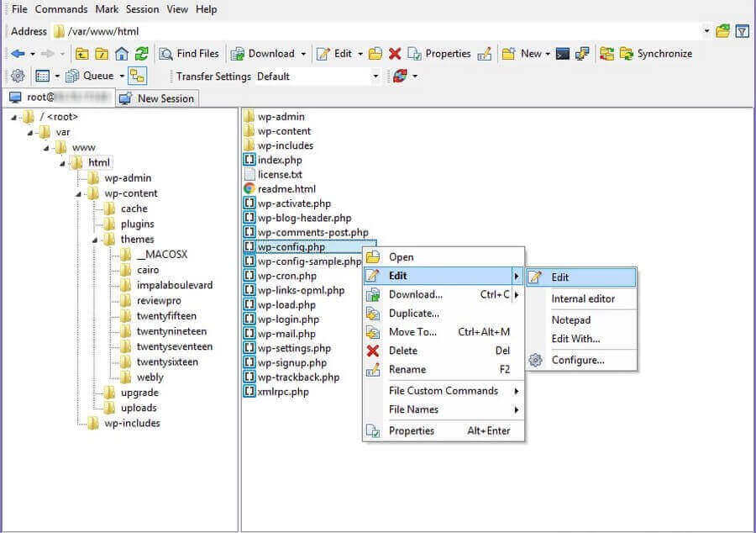Open the Download dropdown arrow

[302, 54]
